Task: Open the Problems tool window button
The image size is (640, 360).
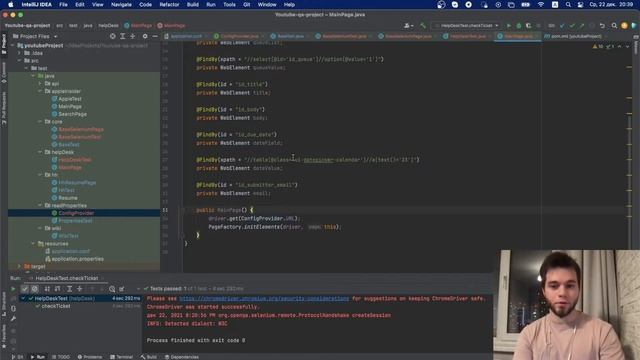Action: click(x=90, y=357)
